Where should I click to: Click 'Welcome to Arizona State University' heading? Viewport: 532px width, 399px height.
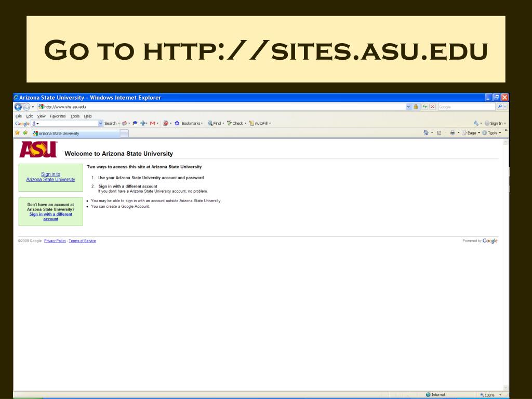click(119, 154)
